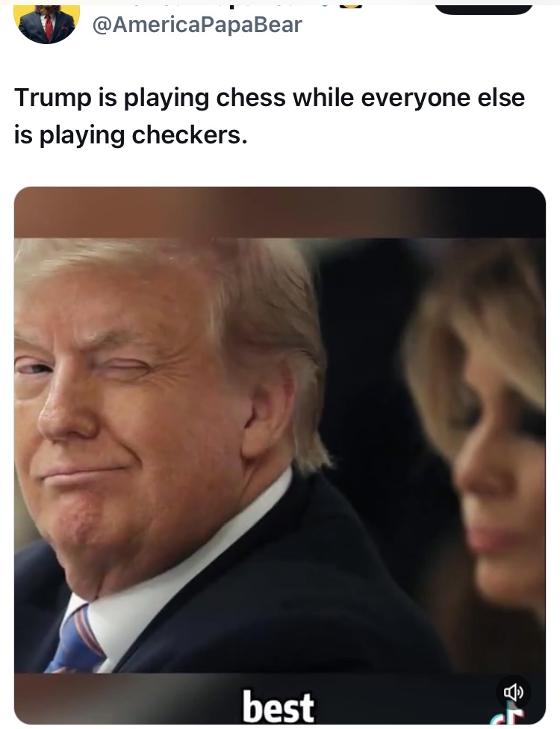Screen dimensions: 560x729
Task: Click the "best" caption on the video
Action: pyautogui.click(x=278, y=707)
